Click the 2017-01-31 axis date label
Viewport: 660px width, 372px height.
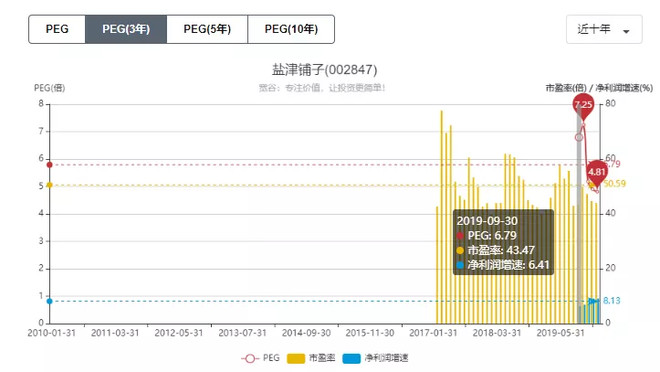(x=433, y=333)
